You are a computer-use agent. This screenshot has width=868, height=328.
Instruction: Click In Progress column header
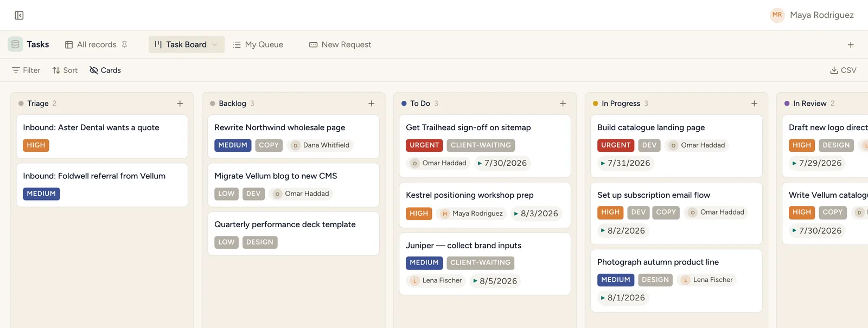point(621,104)
